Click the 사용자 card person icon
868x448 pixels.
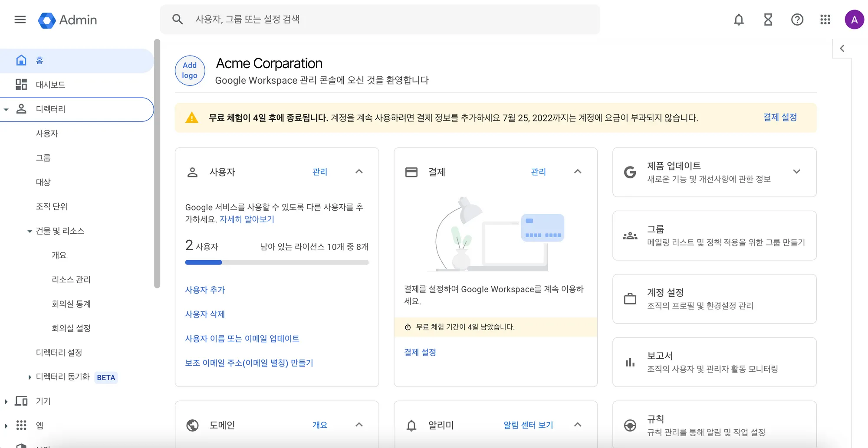[x=192, y=172]
